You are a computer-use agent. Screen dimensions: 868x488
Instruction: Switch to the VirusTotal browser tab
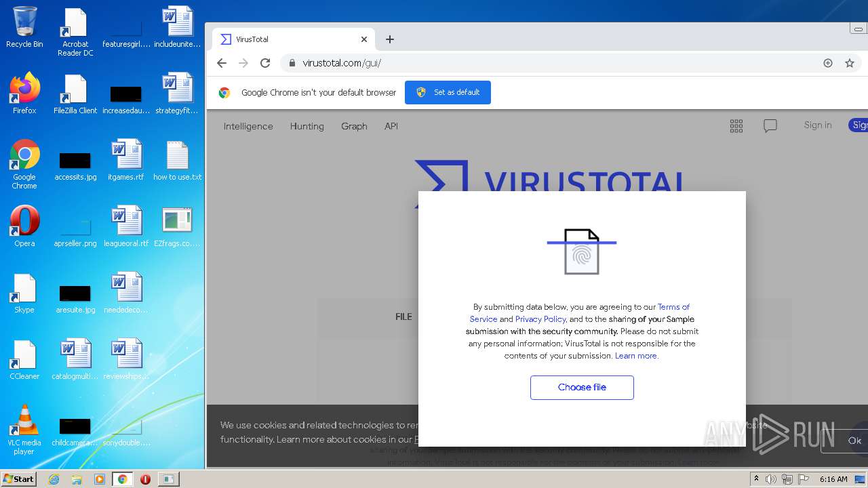pyautogui.click(x=293, y=39)
